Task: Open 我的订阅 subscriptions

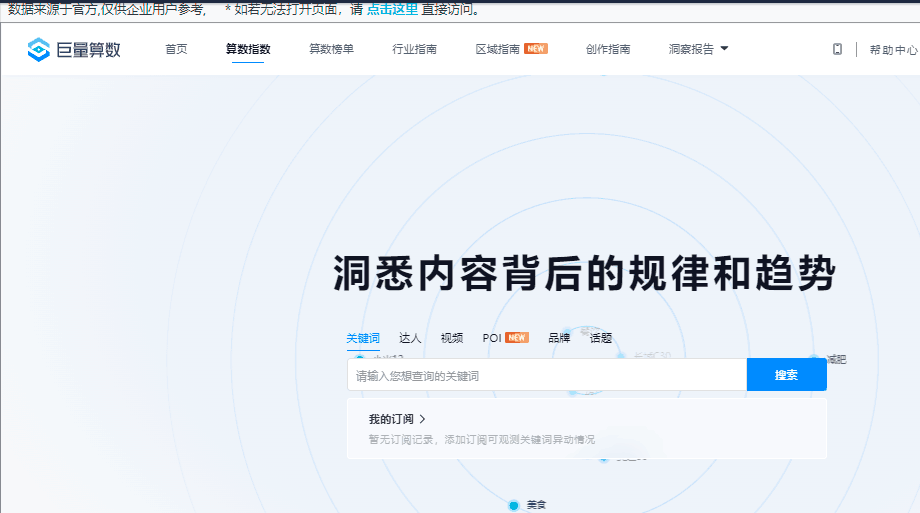Action: tap(397, 419)
